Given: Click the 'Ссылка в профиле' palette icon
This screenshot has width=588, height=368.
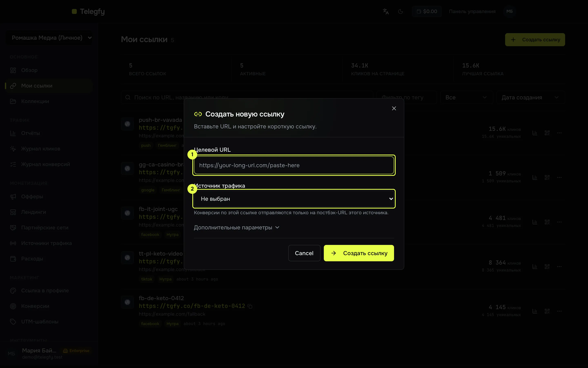Looking at the screenshot, I should pos(13,291).
